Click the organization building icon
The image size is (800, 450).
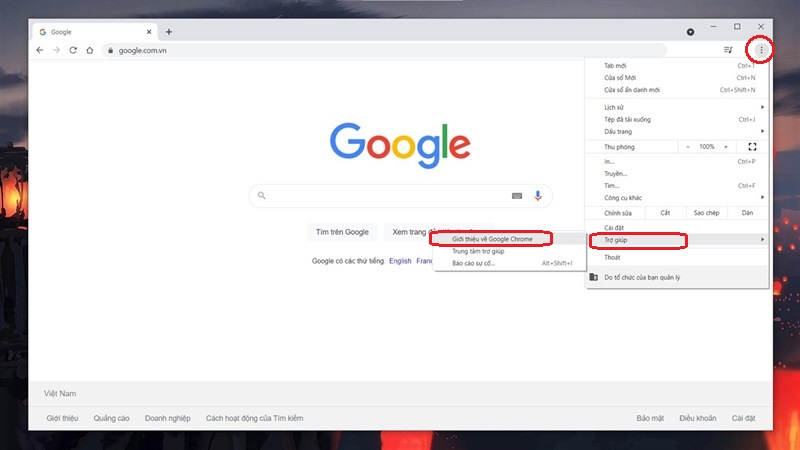[x=593, y=277]
